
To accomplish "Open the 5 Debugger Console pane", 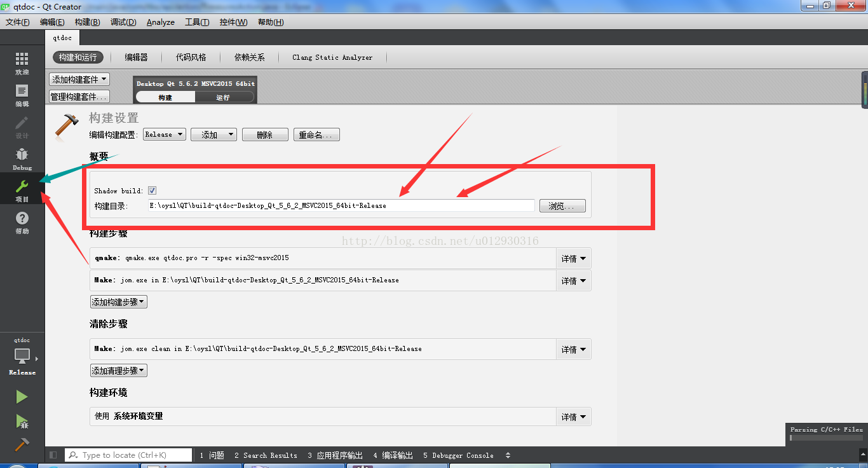I will [x=458, y=455].
